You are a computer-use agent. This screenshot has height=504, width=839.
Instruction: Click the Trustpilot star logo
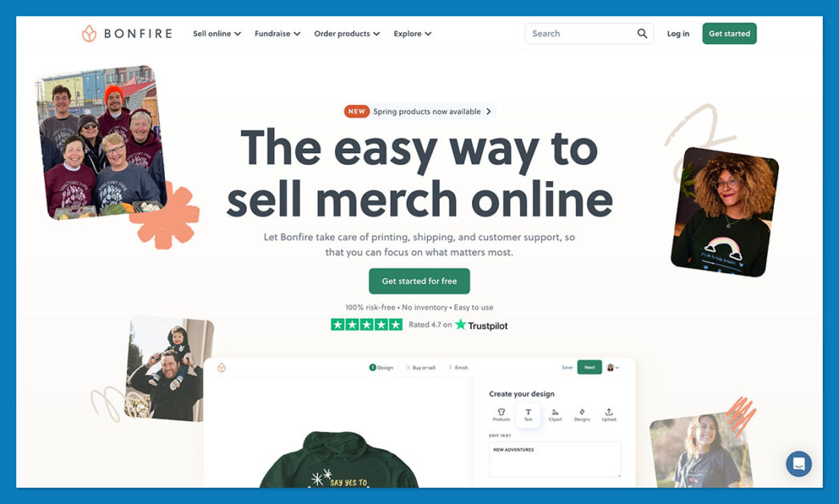460,325
